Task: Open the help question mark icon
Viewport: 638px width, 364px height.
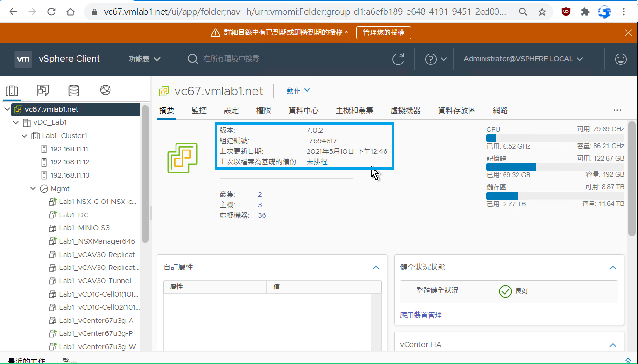Action: click(431, 59)
